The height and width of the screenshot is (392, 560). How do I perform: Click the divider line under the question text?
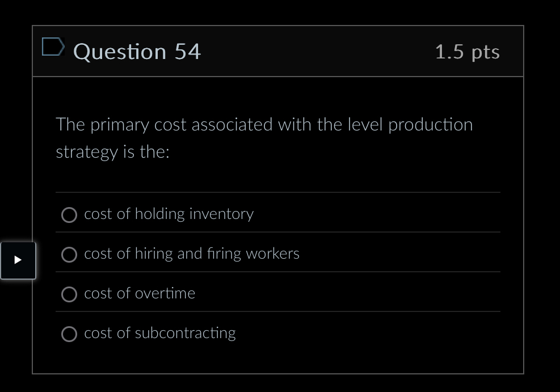[x=278, y=192]
